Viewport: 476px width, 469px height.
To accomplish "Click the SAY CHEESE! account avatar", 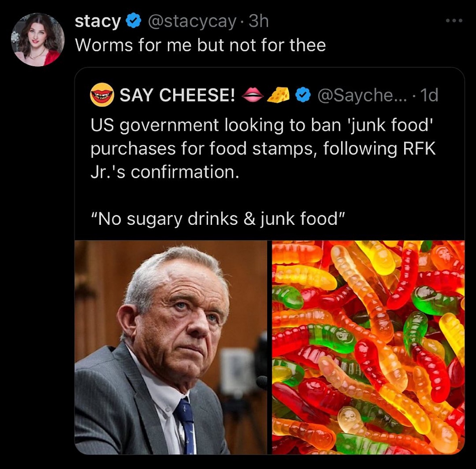I will pyautogui.click(x=102, y=95).
